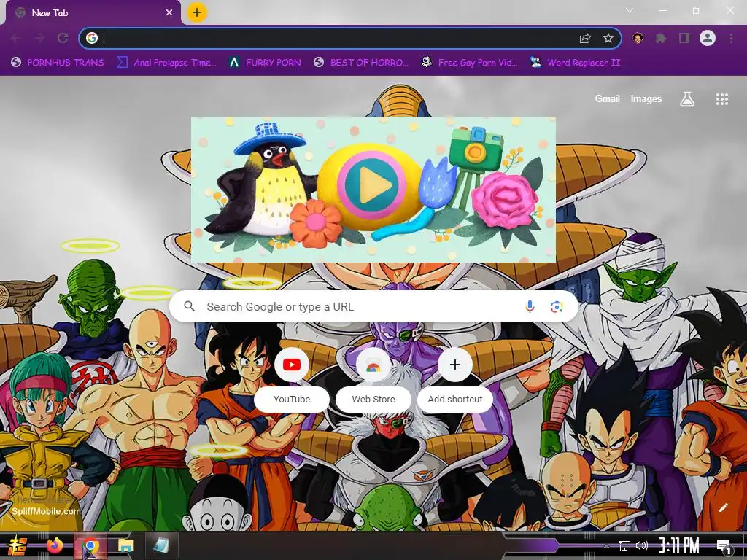Open the Google apps grid

[x=722, y=99]
